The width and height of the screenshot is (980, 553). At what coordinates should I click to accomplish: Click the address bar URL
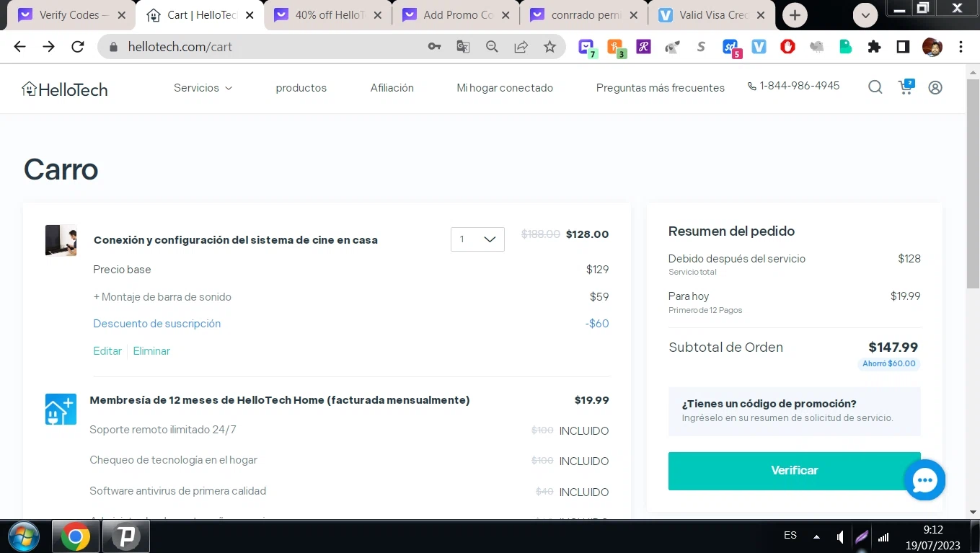(x=180, y=47)
